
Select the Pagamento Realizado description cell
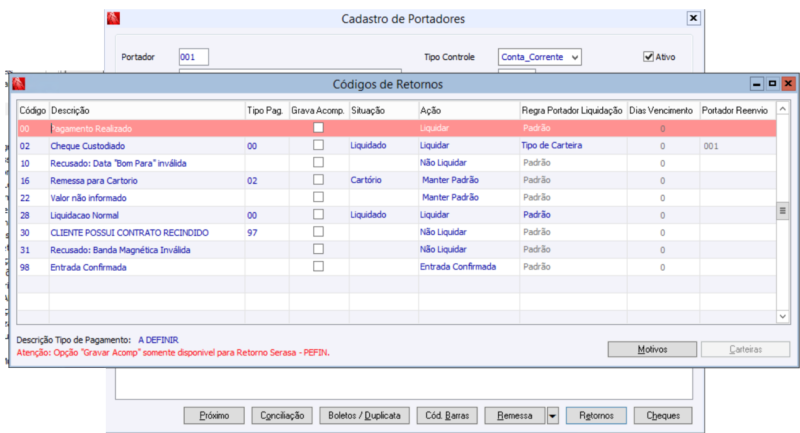pos(147,129)
